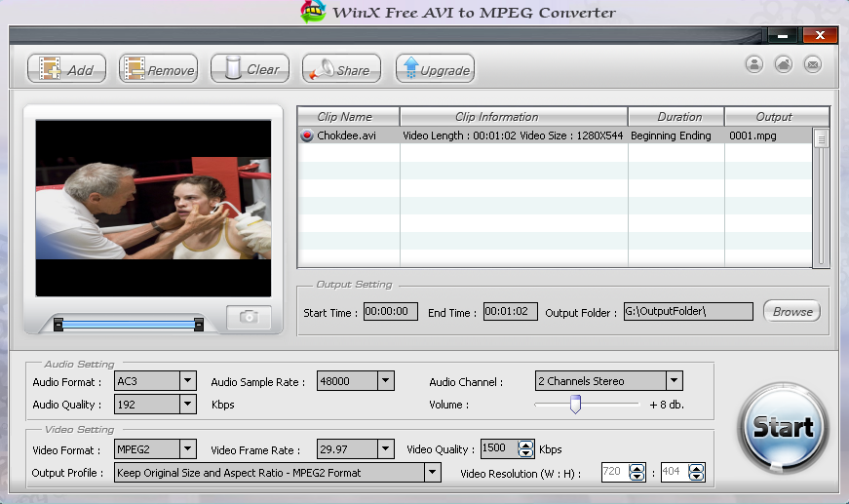Click the width 720 value field
Viewport: 849px width, 504px height.
tap(615, 472)
